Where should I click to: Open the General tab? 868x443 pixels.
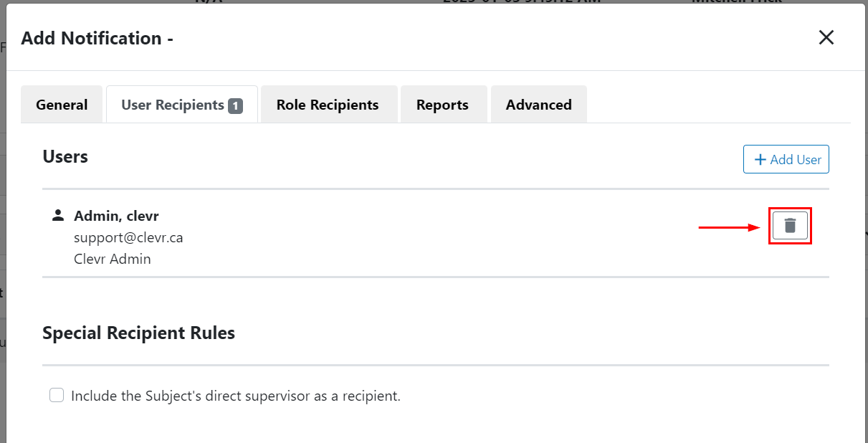click(62, 105)
